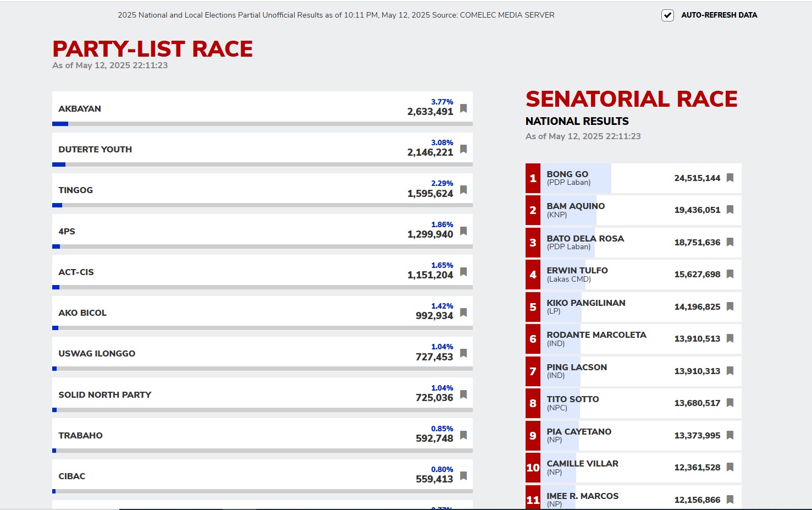Bookmark USWAG ILONGGO party-list row
The width and height of the screenshot is (812, 510).
[x=463, y=353]
